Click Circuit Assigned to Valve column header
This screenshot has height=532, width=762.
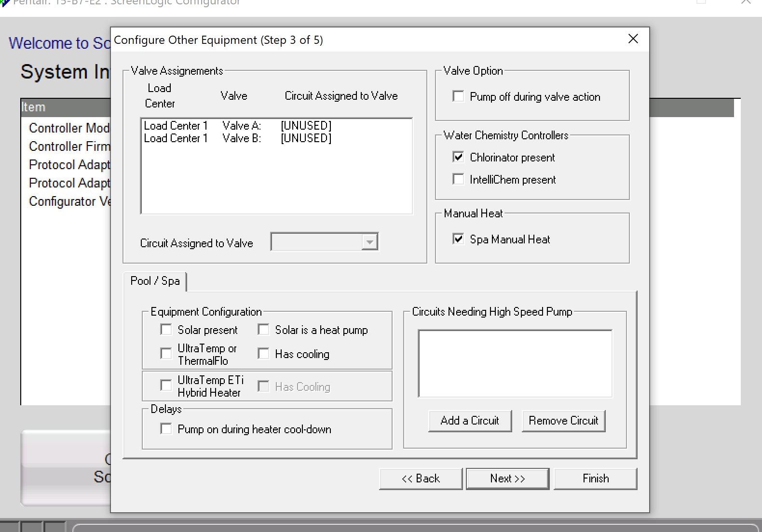[x=341, y=96]
